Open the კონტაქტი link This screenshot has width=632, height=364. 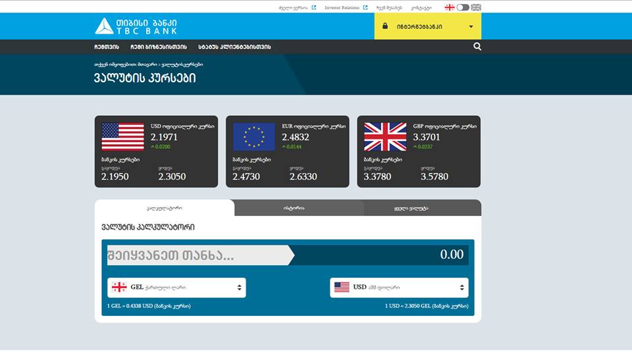pyautogui.click(x=421, y=8)
